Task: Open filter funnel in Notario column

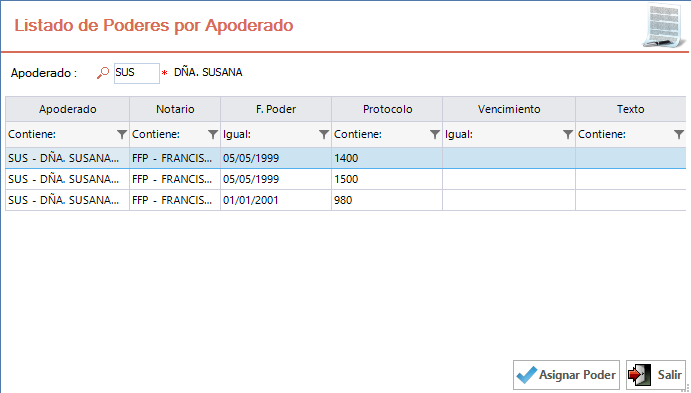Action: click(213, 134)
